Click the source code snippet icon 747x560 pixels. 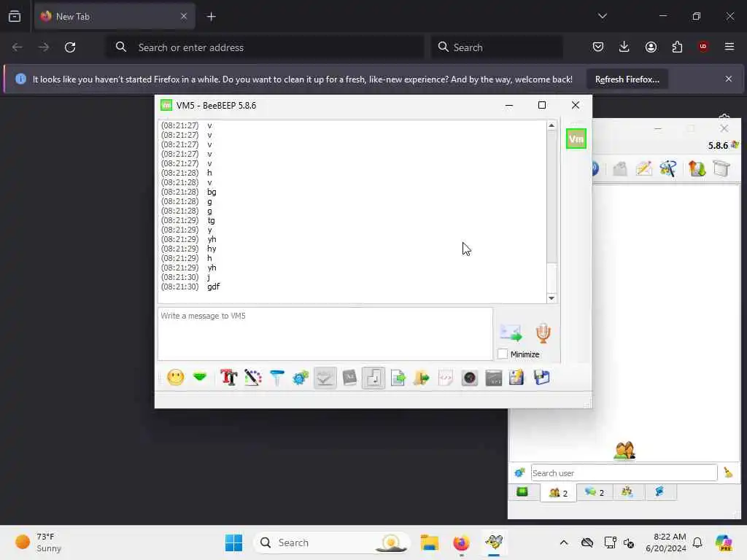click(446, 378)
